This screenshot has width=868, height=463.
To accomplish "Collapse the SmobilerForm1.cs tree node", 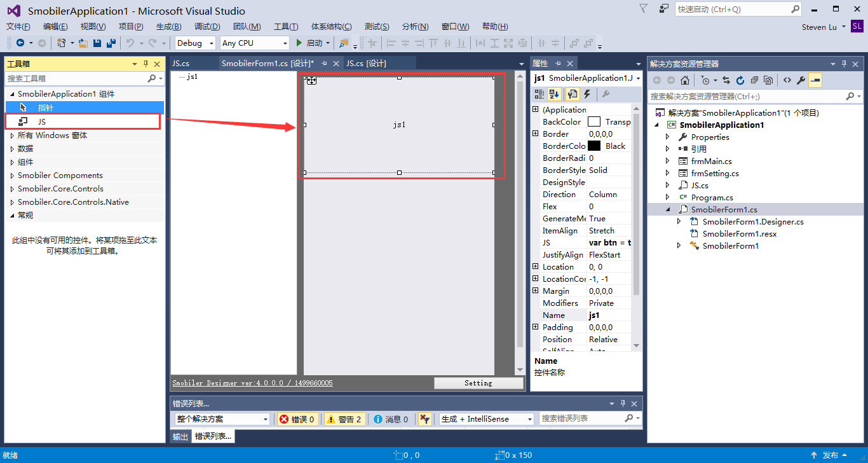I will [668, 209].
